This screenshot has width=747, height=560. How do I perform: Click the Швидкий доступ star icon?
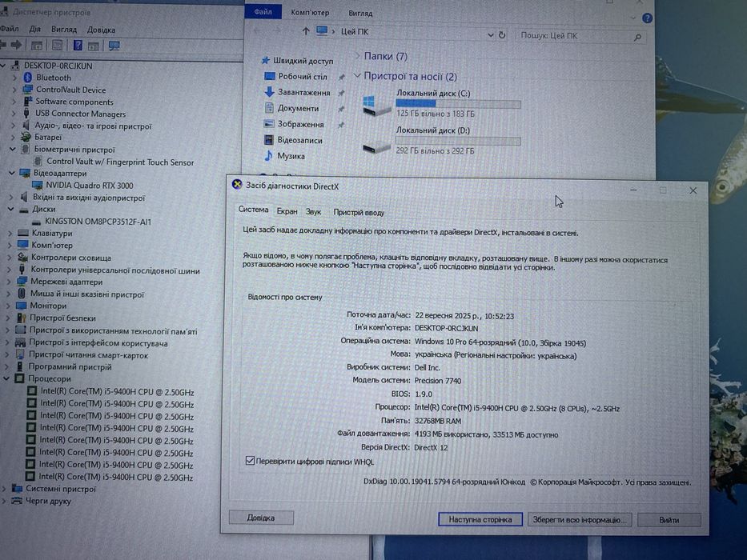pos(266,61)
